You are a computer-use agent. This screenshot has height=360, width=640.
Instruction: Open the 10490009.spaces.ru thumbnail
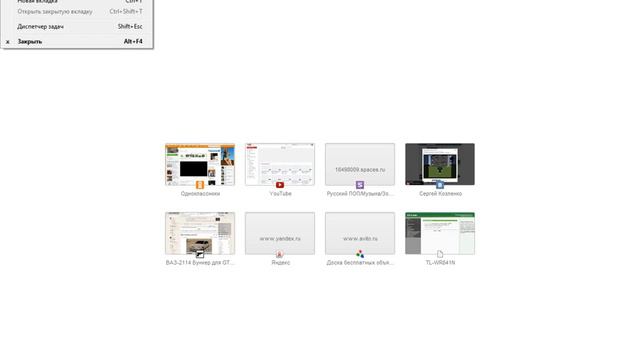[360, 164]
